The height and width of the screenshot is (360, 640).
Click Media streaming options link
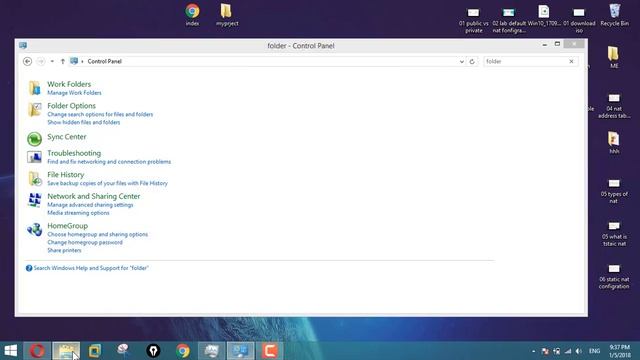point(78,213)
